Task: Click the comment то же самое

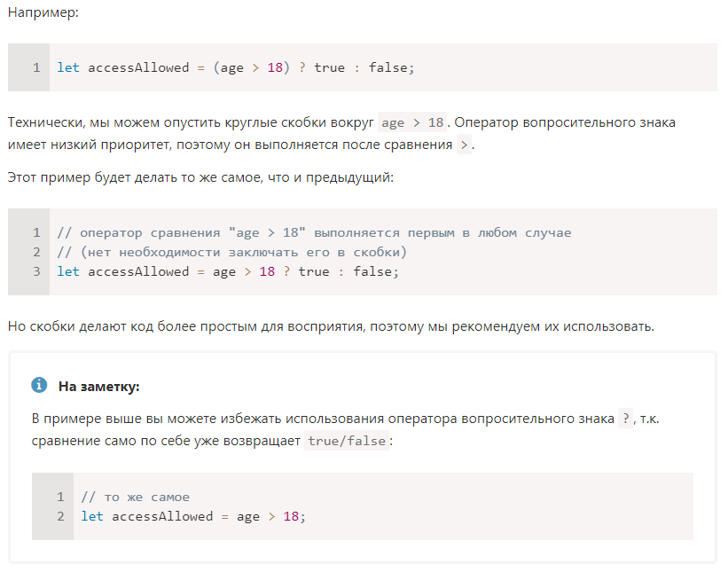Action: tap(135, 498)
